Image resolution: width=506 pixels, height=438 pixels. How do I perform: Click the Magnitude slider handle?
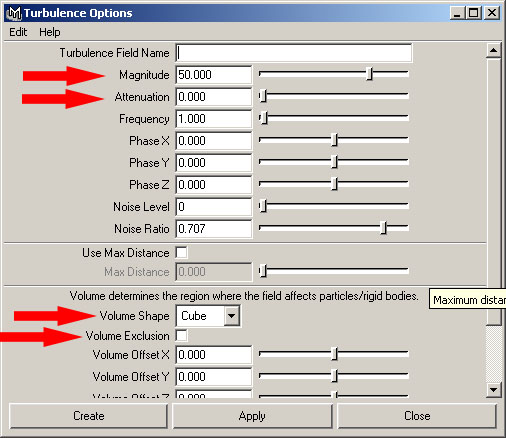[x=369, y=74]
